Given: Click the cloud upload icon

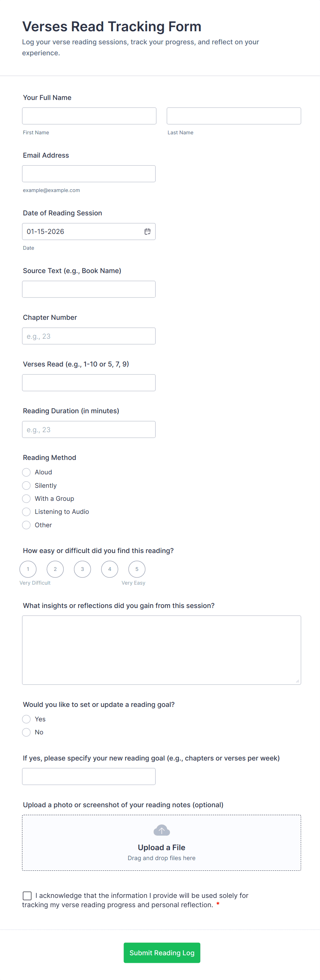Looking at the screenshot, I should [x=161, y=830].
